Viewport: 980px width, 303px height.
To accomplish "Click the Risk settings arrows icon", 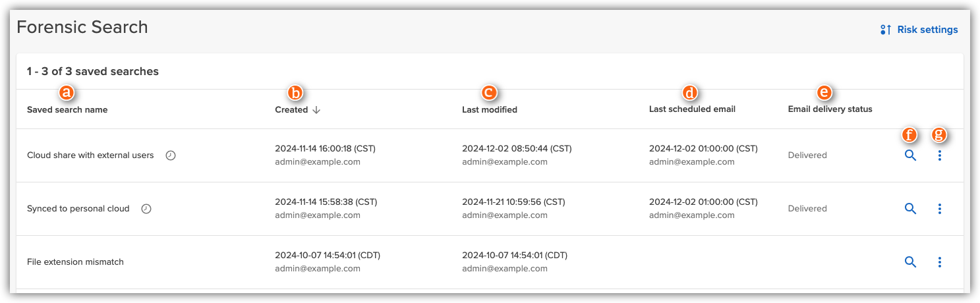I will pos(886,30).
